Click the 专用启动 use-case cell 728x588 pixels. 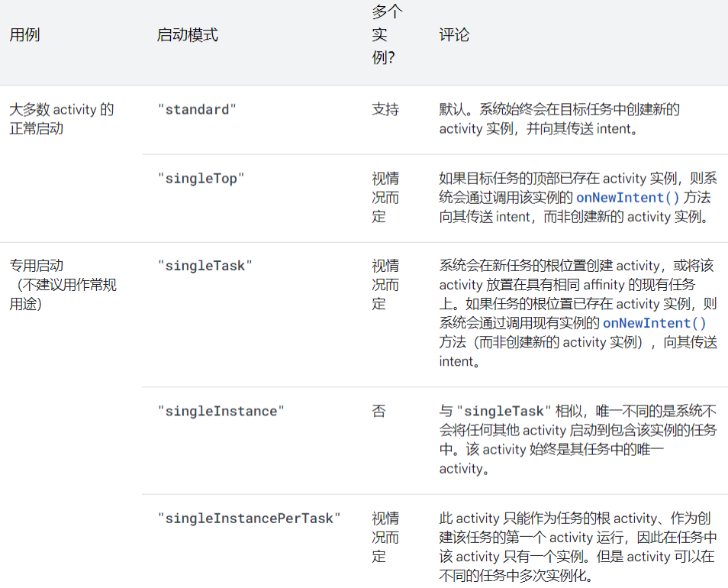pos(63,285)
